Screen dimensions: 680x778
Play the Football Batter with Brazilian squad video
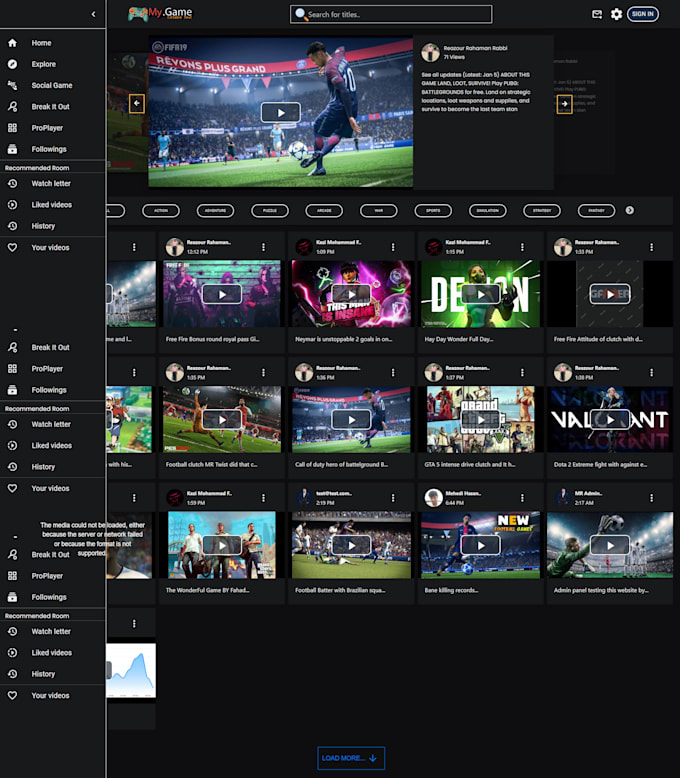[x=351, y=545]
